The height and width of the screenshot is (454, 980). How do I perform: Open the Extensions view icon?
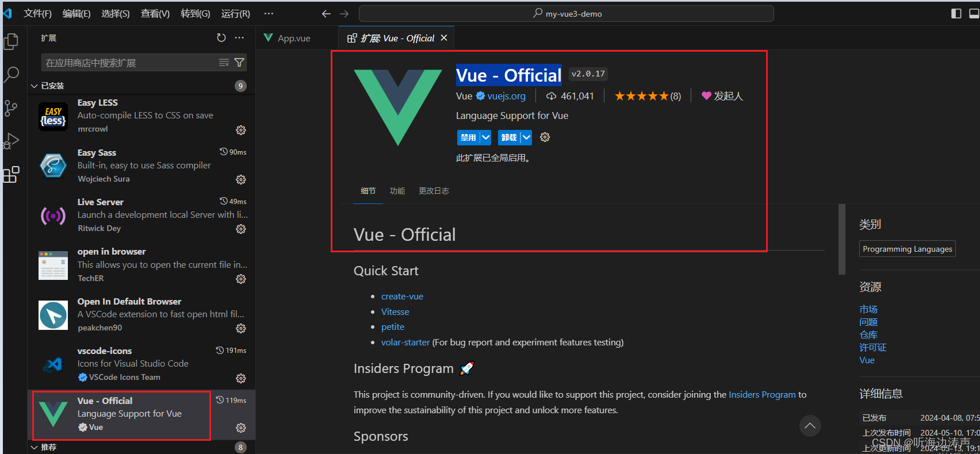[x=11, y=174]
